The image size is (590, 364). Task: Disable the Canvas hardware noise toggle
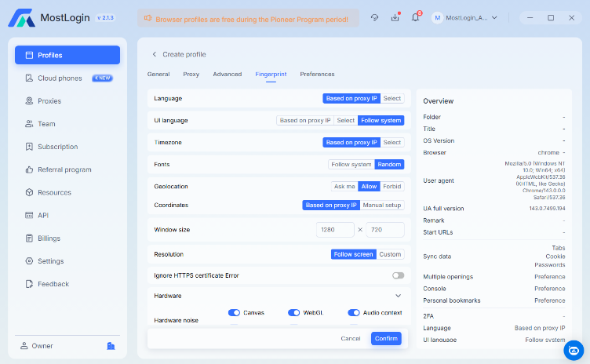234,312
